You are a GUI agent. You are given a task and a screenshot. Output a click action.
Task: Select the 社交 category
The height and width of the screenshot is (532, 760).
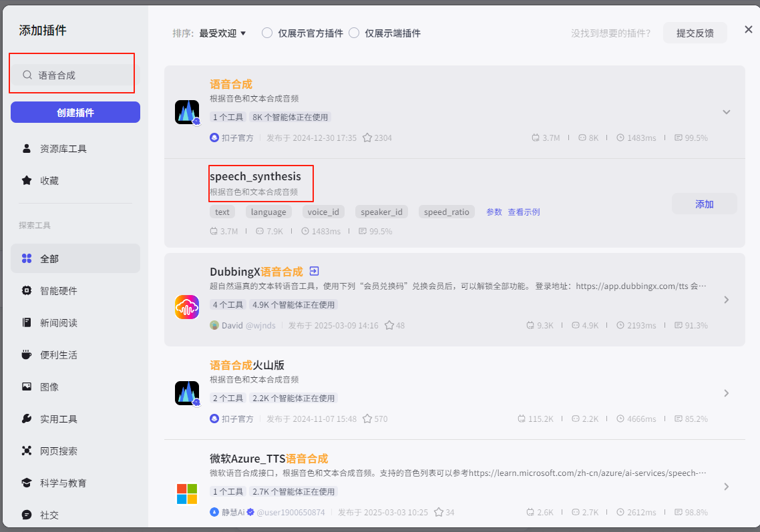tap(75, 515)
